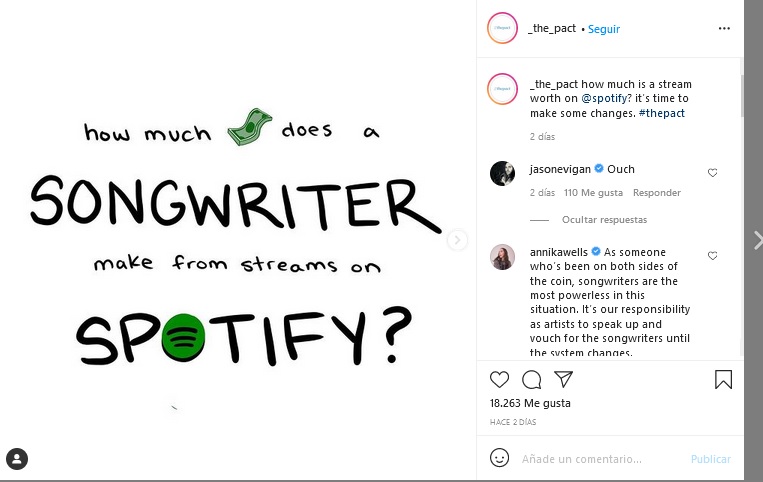Viewport: 763px width, 482px height.
Task: Go to the next carousel slide
Action: click(x=457, y=240)
